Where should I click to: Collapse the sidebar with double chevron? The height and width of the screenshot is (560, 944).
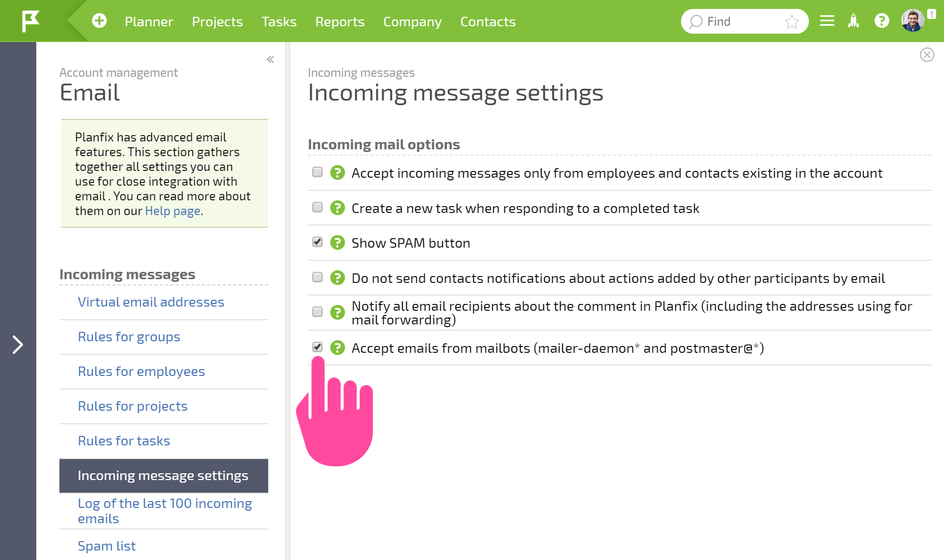(x=270, y=59)
